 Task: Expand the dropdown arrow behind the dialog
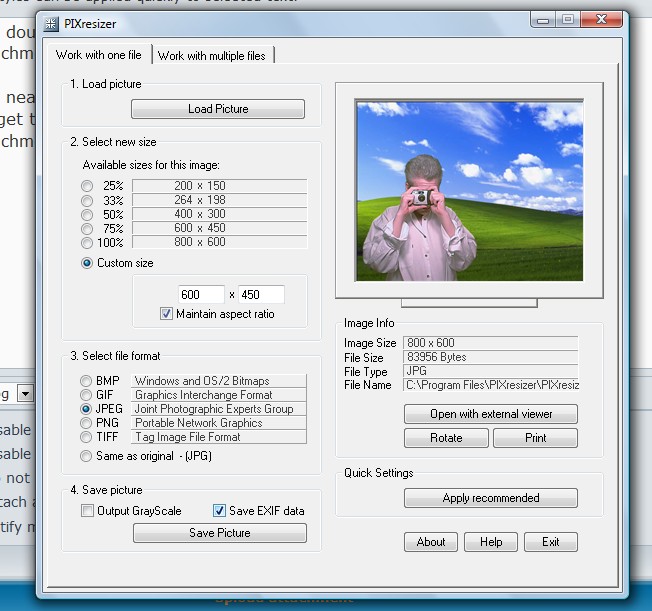pos(25,393)
